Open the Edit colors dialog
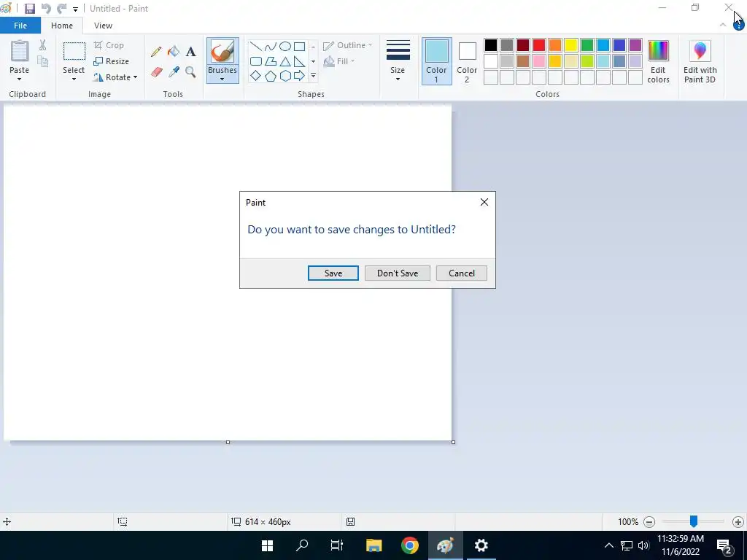Image resolution: width=747 pixels, height=560 pixels. click(x=658, y=61)
